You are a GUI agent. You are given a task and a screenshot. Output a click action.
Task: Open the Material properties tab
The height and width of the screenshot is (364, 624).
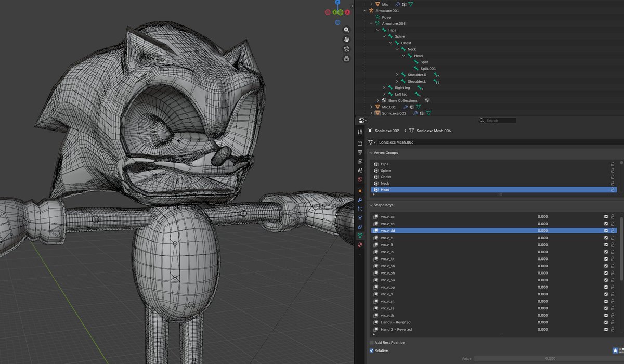pos(360,245)
